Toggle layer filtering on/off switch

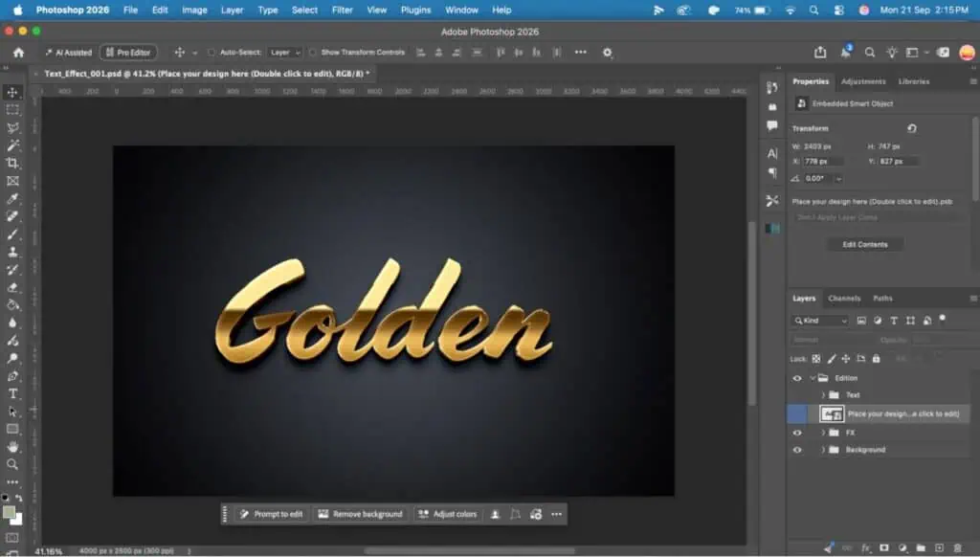click(943, 320)
